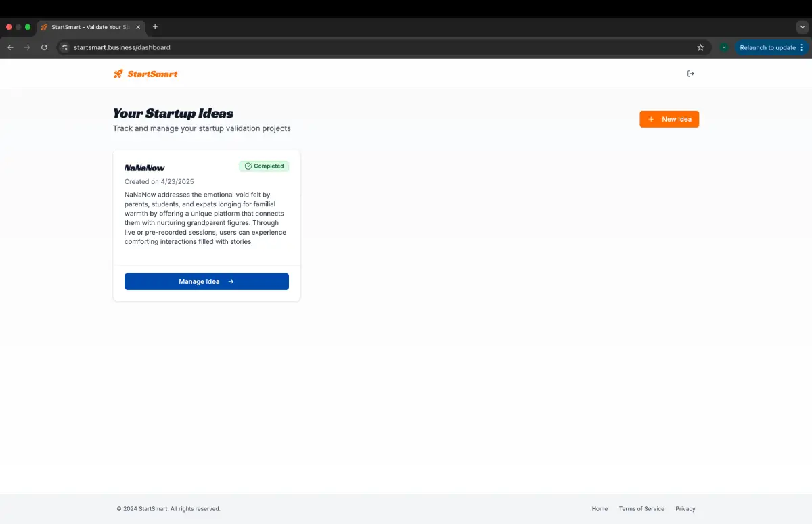
Task: Open a new browser tab with plus
Action: point(155,27)
